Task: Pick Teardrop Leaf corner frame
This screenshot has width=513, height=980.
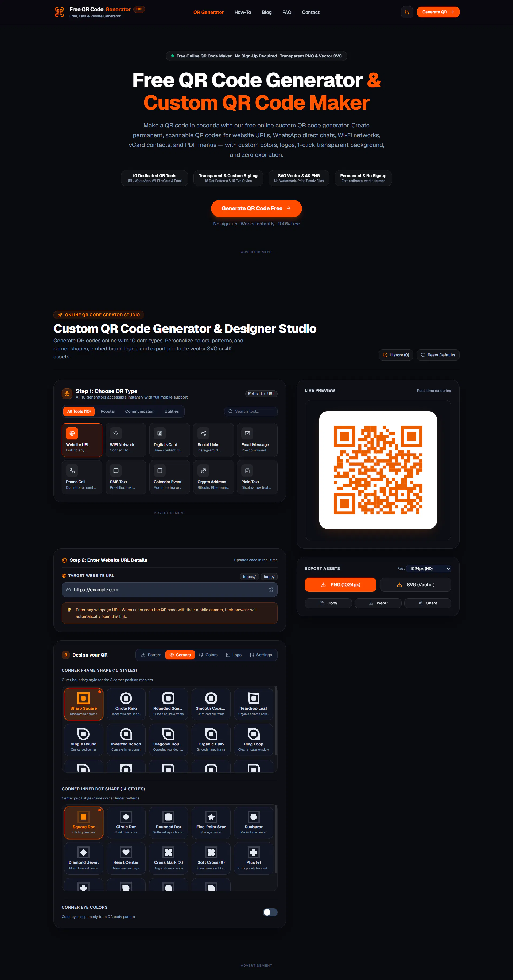Action: [x=254, y=704]
